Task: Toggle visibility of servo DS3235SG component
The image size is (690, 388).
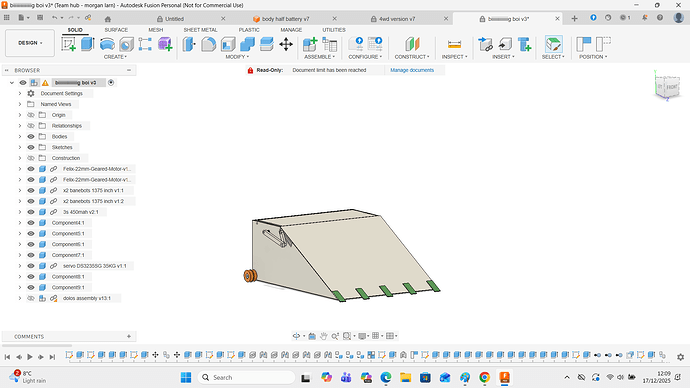Action: pyautogui.click(x=31, y=266)
